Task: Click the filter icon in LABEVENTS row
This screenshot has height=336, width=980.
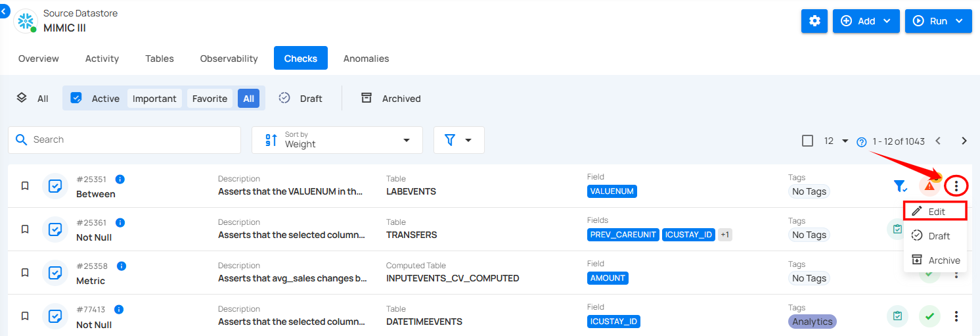Action: pyautogui.click(x=900, y=187)
